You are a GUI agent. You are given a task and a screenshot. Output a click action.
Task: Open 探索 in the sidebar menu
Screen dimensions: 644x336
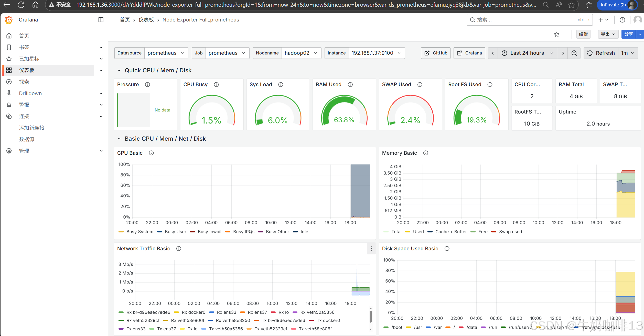[24, 82]
